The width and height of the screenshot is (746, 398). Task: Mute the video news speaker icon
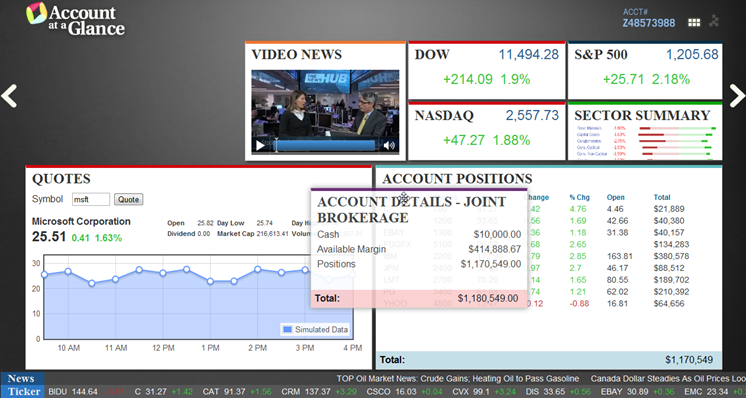tap(389, 146)
